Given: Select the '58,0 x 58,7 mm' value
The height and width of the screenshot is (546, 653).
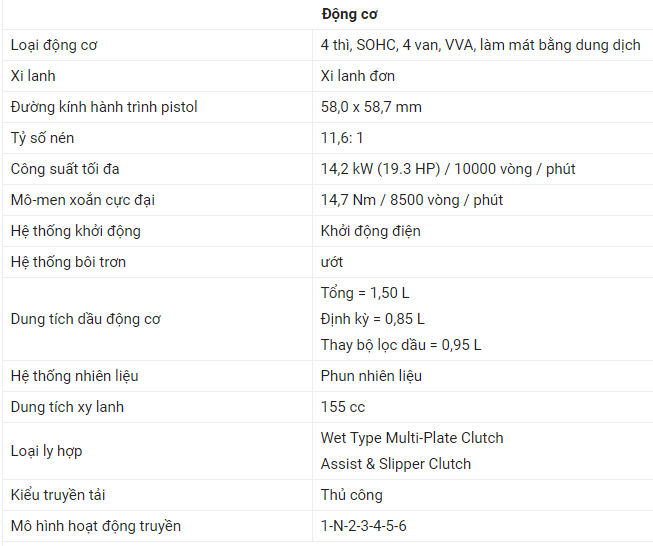Looking at the screenshot, I should point(371,107).
